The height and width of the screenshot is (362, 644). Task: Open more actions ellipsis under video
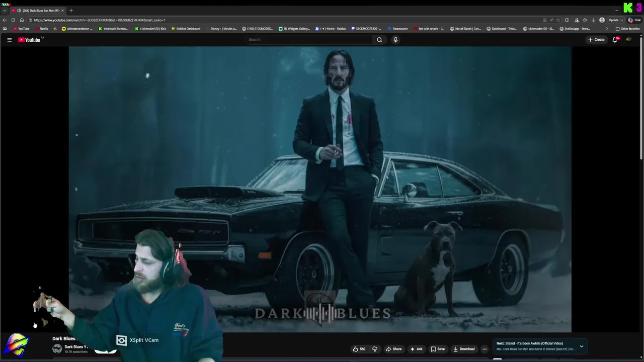pos(485,349)
